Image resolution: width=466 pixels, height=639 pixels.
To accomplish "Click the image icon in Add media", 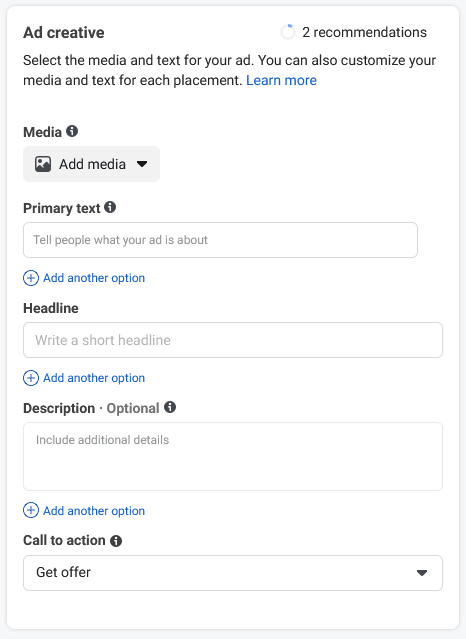I will pyautogui.click(x=43, y=164).
